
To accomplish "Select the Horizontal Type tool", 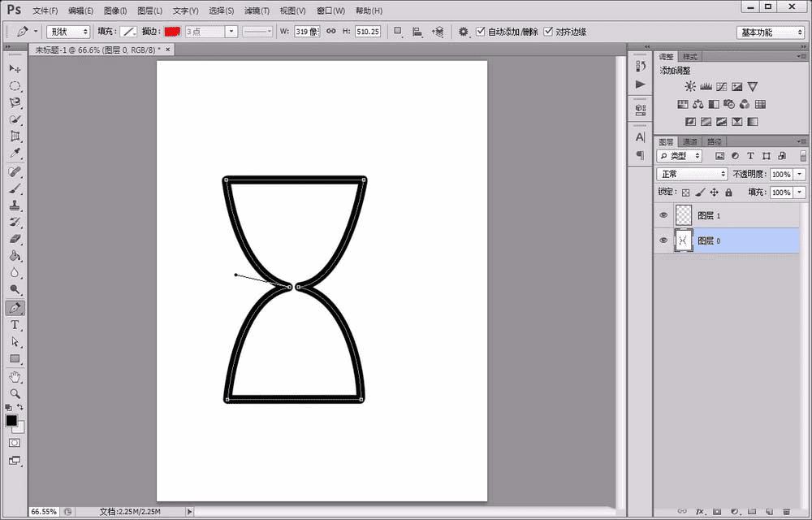I will (x=15, y=325).
